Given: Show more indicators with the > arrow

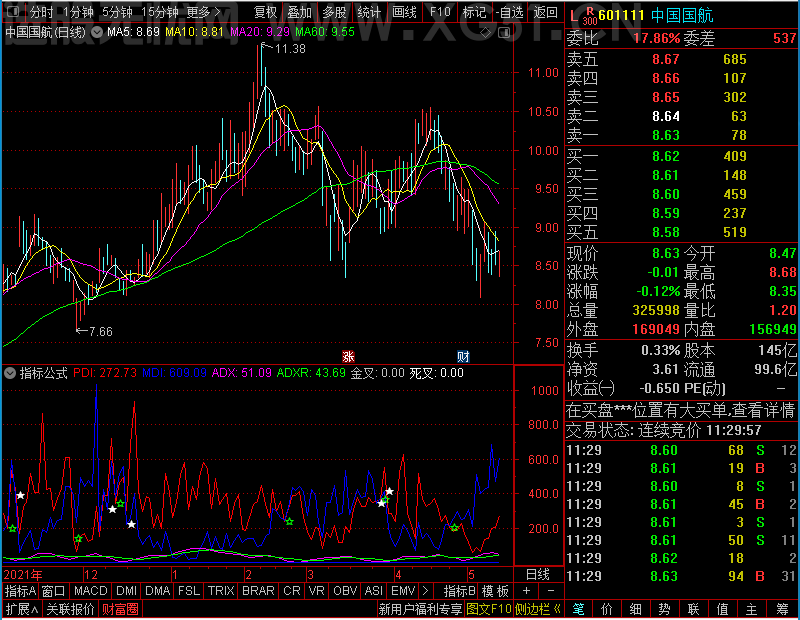Looking at the screenshot, I should [425, 591].
